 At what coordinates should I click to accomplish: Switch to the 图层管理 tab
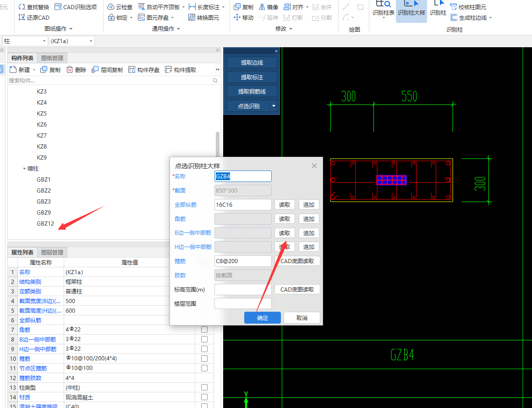(x=52, y=252)
